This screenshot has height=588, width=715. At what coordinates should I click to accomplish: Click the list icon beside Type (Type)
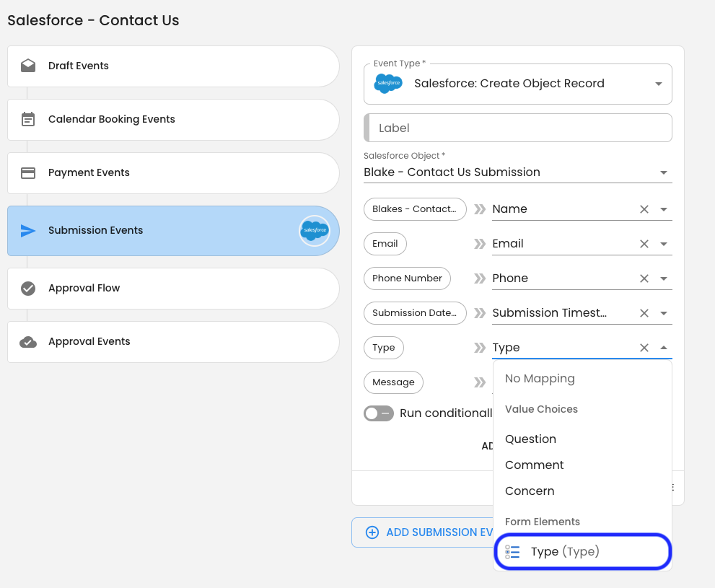click(512, 552)
